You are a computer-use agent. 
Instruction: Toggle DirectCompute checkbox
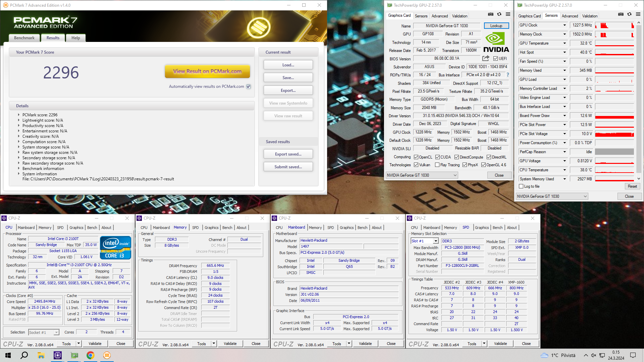[x=457, y=157]
